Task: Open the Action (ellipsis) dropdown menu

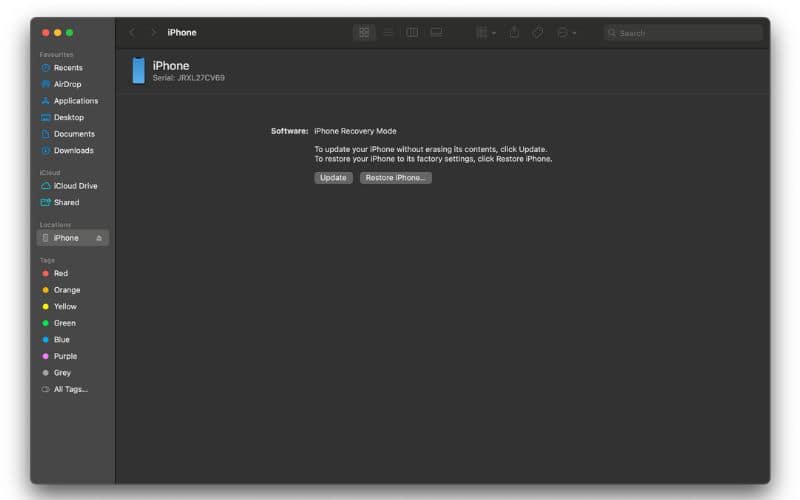Action: [566, 33]
